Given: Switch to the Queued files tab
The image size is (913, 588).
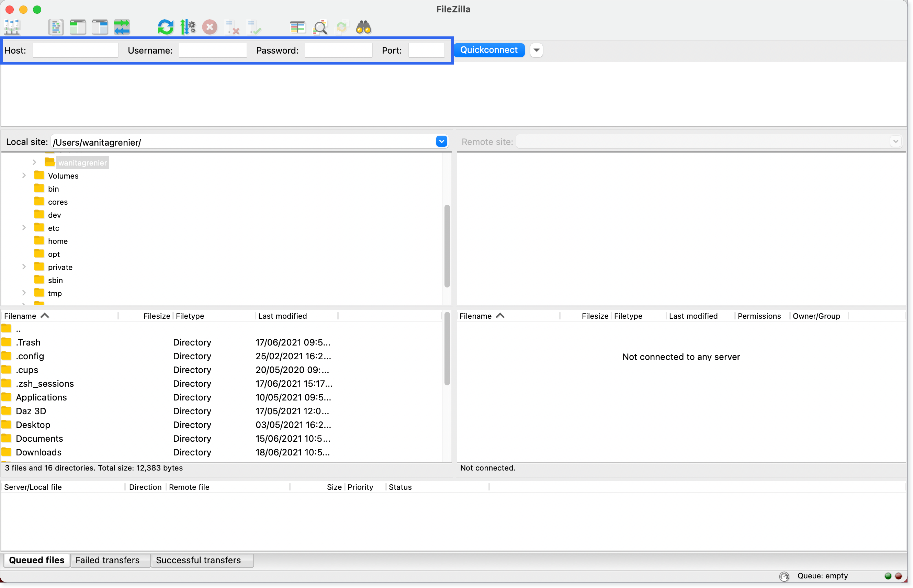Looking at the screenshot, I should 37,560.
